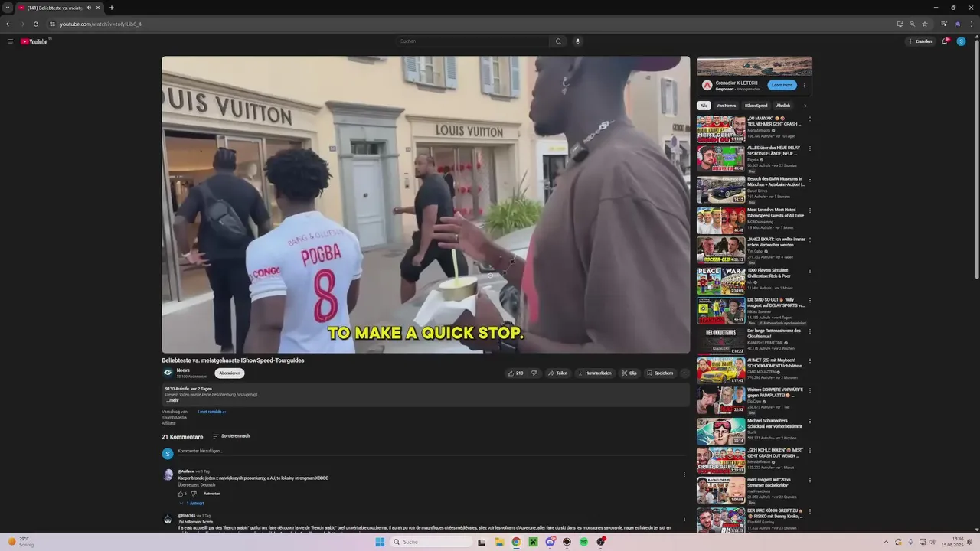Open options for the "DU MANYAK" video
Image resolution: width=980 pixels, height=551 pixels.
click(809, 119)
